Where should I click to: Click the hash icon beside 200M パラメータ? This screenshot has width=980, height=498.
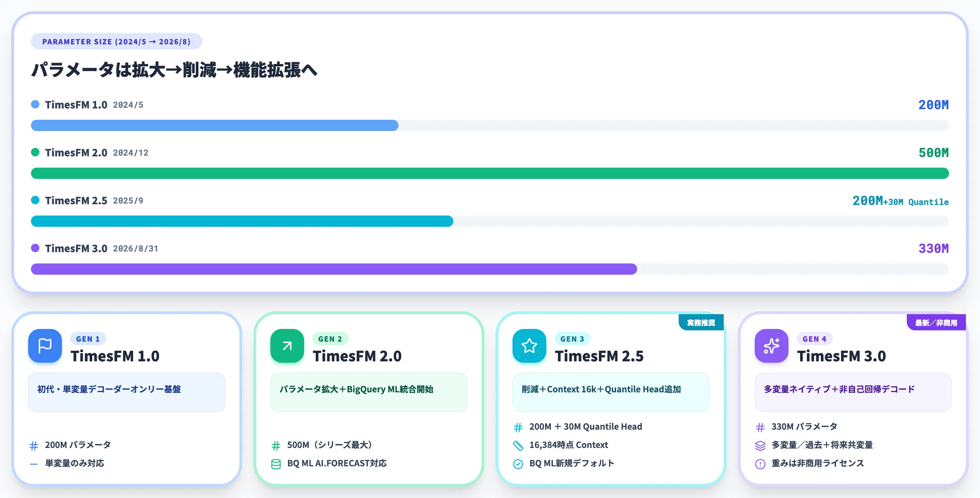tap(34, 446)
